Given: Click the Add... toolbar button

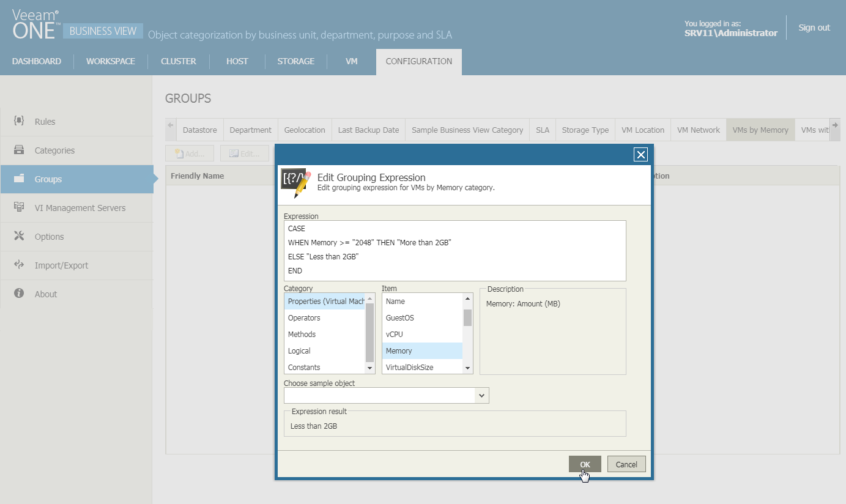Looking at the screenshot, I should pos(190,154).
